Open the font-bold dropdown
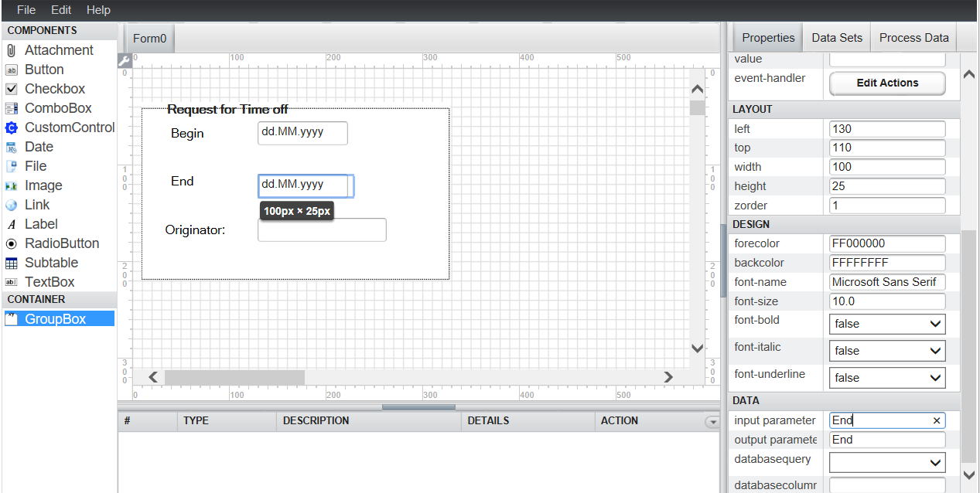Image resolution: width=980 pixels, height=493 pixels. (x=886, y=324)
